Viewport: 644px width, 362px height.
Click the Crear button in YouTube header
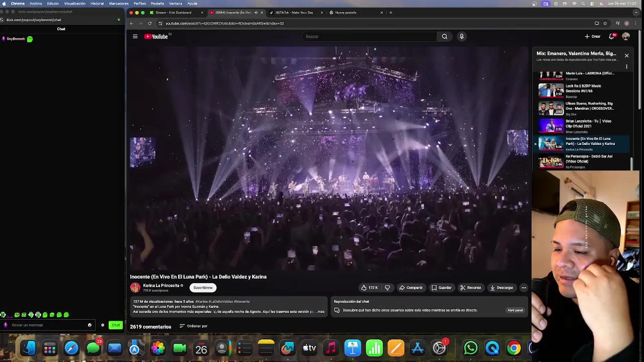[593, 36]
